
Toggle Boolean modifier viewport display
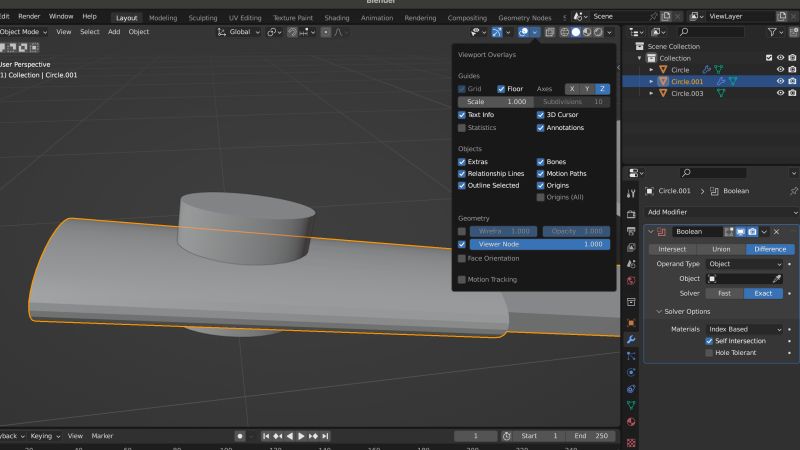pyautogui.click(x=740, y=232)
